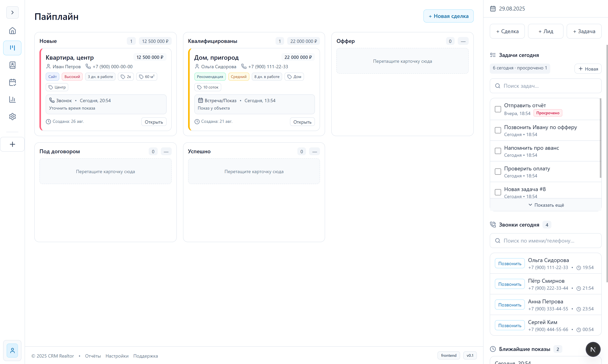Viewport: 608px width, 364px height.
Task: Click the right panel vertical scrollbar
Action: [607, 162]
